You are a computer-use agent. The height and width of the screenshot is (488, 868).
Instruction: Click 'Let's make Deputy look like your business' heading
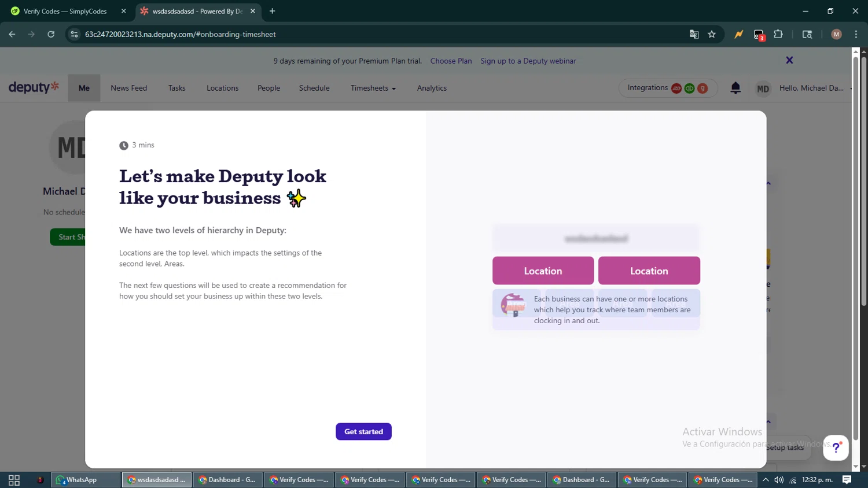pos(223,187)
